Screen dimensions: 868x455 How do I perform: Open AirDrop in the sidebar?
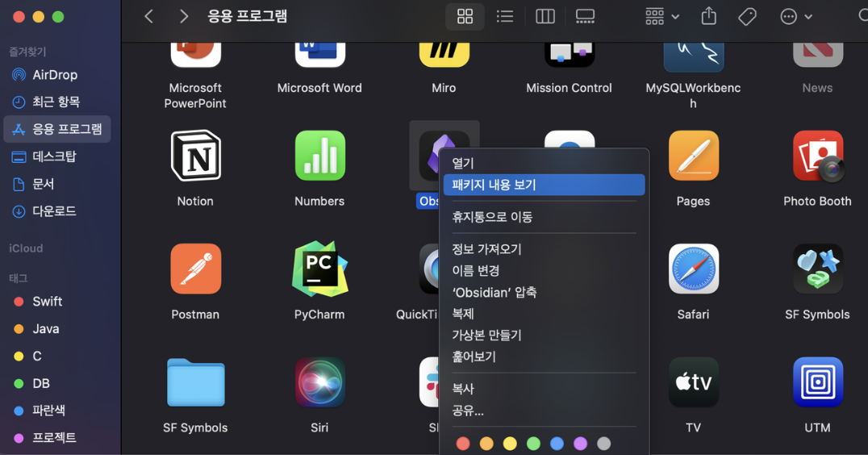[57, 75]
